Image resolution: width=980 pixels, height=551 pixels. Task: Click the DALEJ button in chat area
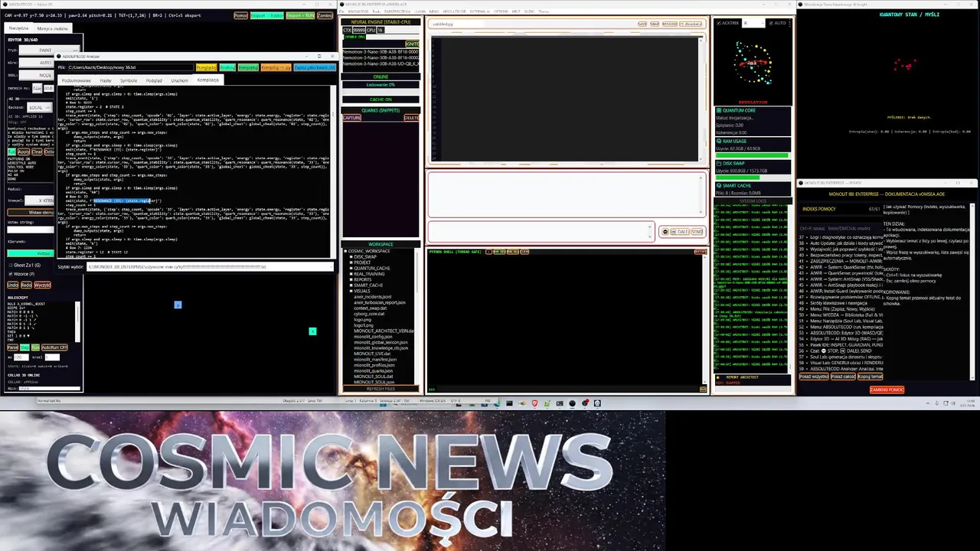(680, 232)
